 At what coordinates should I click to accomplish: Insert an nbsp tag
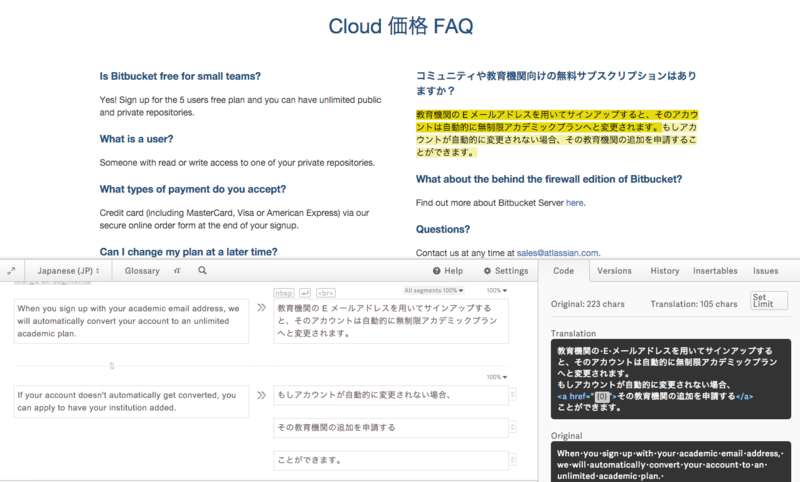click(284, 293)
